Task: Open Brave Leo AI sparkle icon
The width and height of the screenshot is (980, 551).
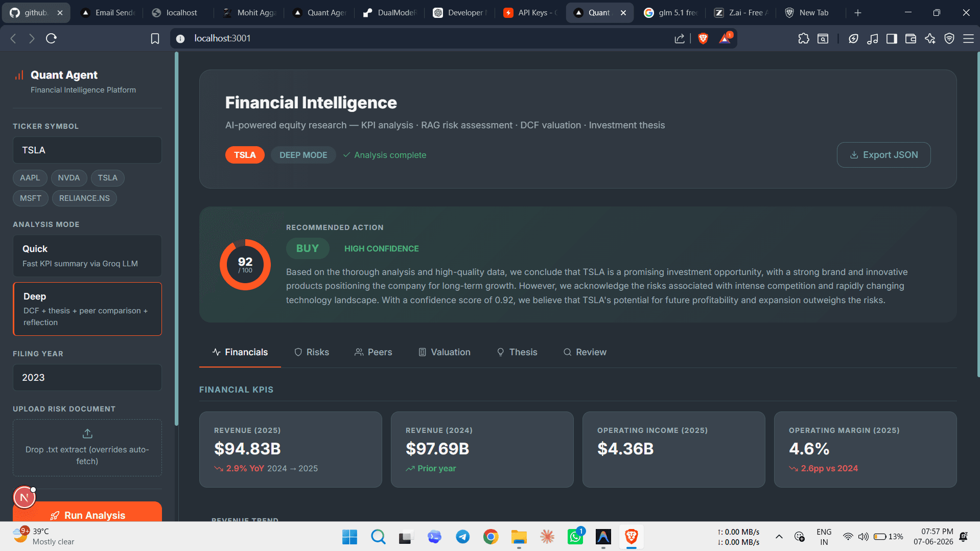Action: point(930,38)
